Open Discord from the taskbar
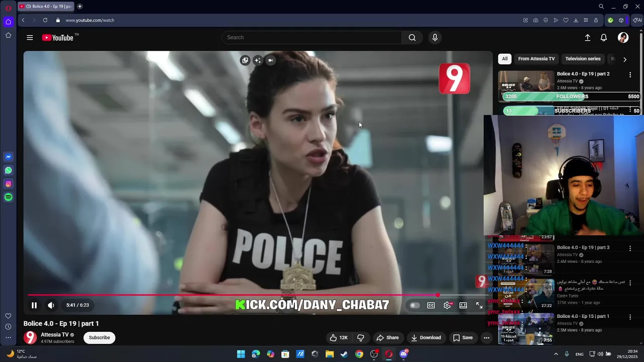 coord(404,354)
